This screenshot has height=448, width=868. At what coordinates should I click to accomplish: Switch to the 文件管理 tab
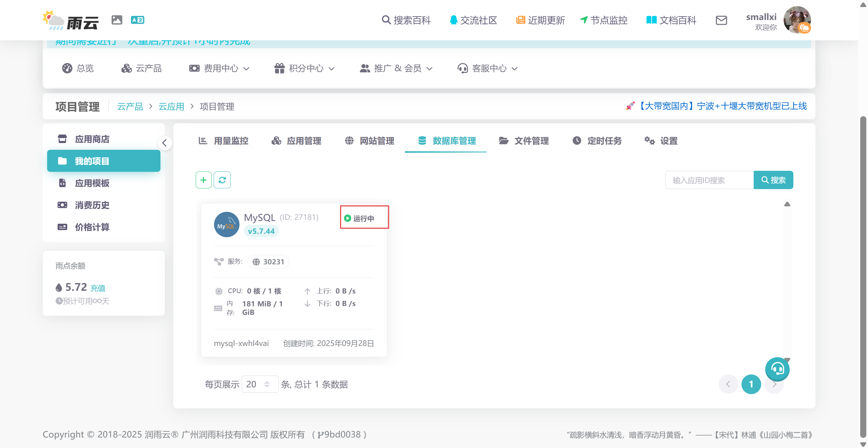[524, 141]
